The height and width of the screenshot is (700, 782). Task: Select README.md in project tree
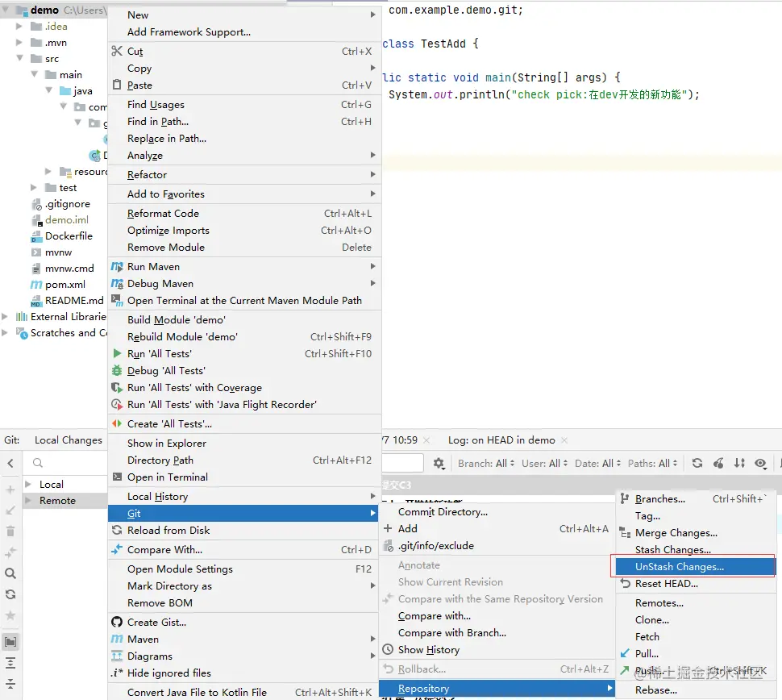[74, 300]
